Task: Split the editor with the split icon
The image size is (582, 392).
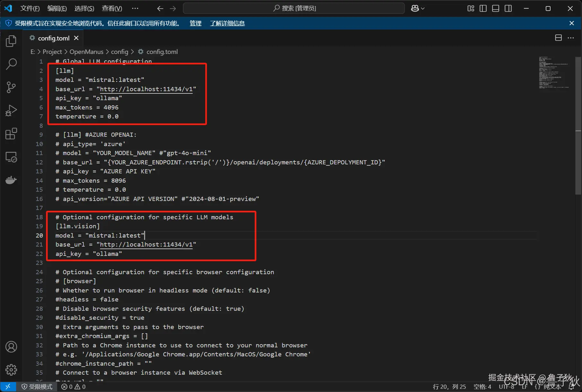Action: pos(559,38)
